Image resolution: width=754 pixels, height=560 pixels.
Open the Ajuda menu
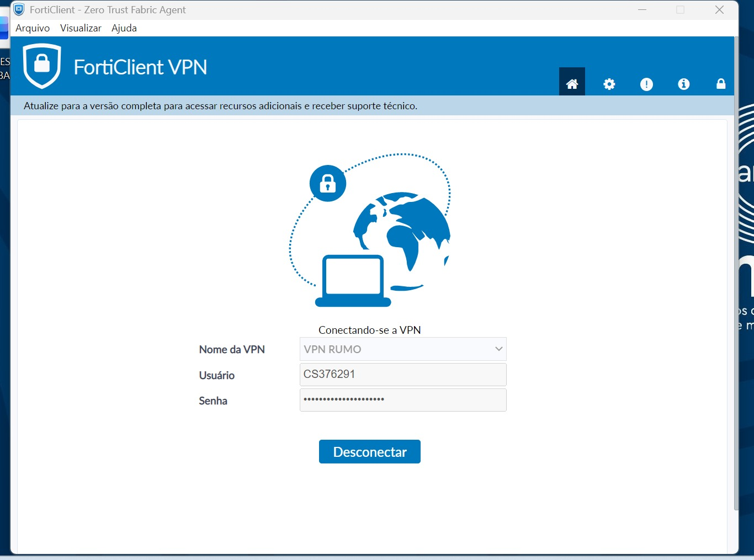click(124, 28)
